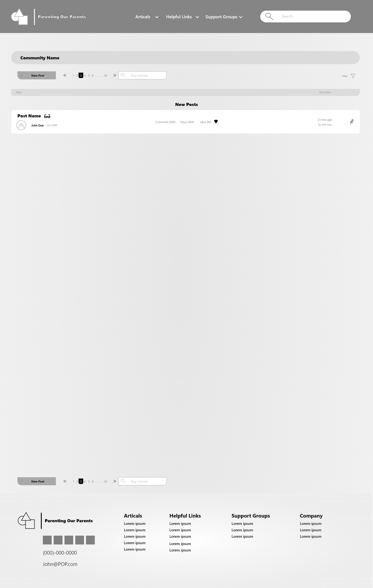
Task: Click the bottom New Post button
Action: (37, 481)
